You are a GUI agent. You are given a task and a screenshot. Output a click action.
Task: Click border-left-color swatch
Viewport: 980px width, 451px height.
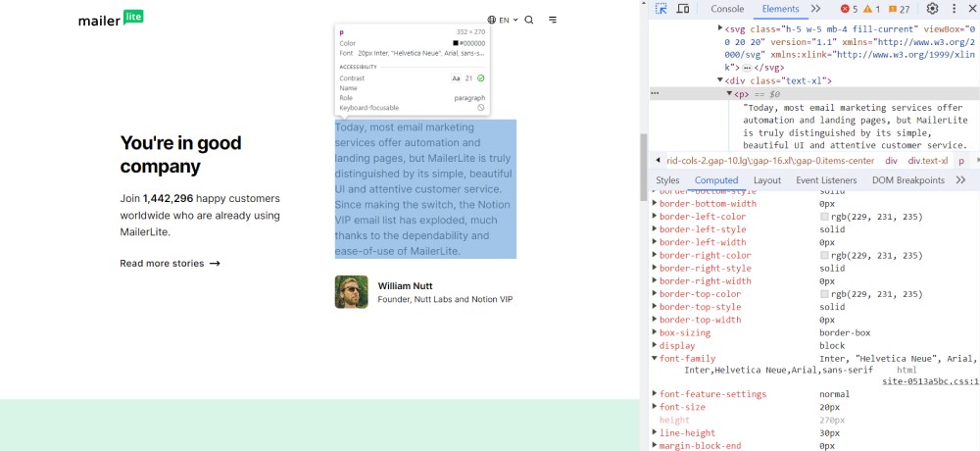(x=824, y=217)
